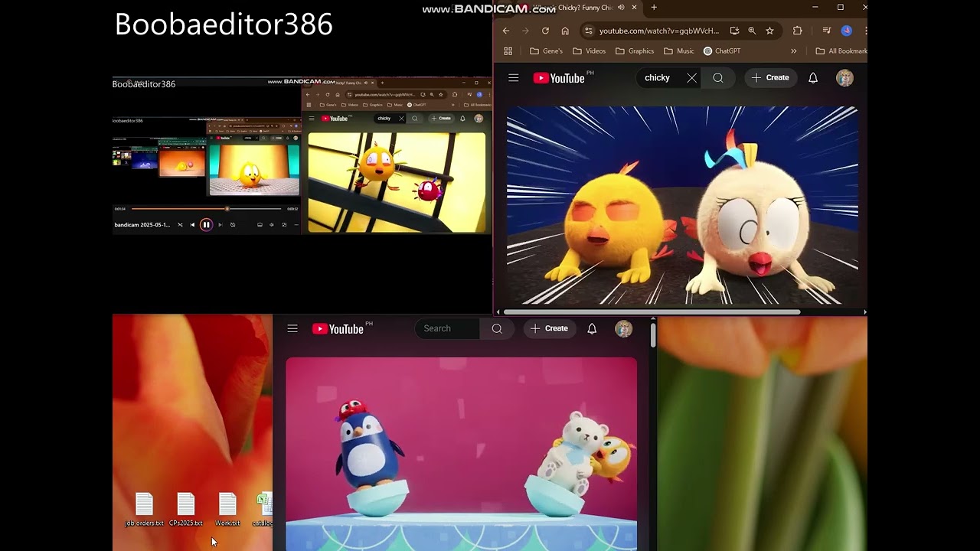Mute the Chicky tab via speaker icon
The image size is (980, 551).
pyautogui.click(x=621, y=8)
